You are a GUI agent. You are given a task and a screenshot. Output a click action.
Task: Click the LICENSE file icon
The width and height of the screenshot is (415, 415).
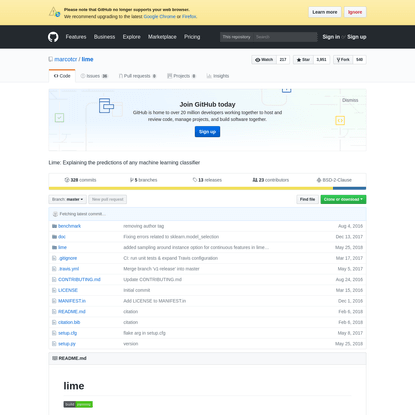coord(54,290)
